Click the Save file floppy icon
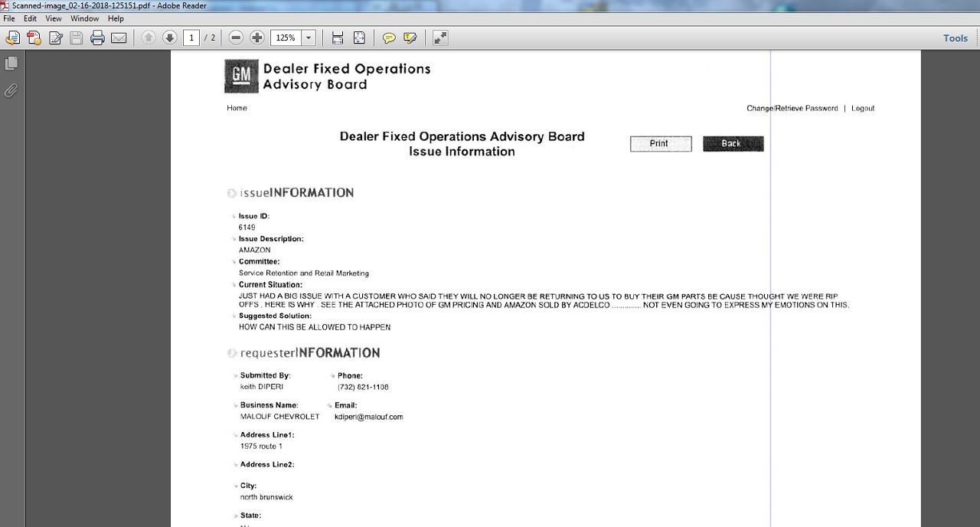 (x=76, y=38)
